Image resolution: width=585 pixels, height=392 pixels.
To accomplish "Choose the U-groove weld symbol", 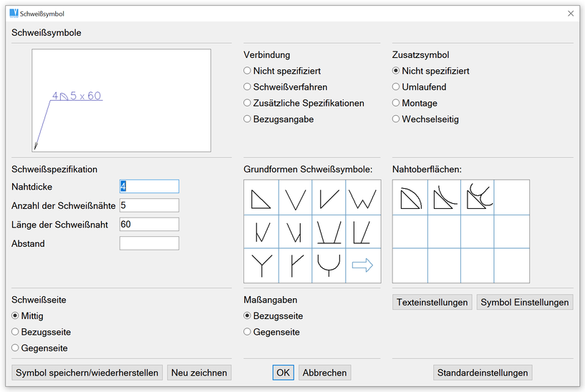I will [329, 265].
